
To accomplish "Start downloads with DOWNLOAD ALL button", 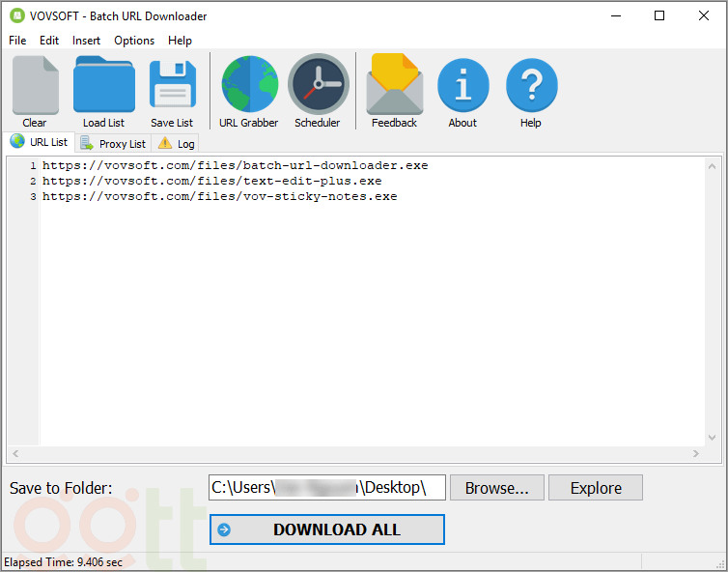I will [326, 529].
